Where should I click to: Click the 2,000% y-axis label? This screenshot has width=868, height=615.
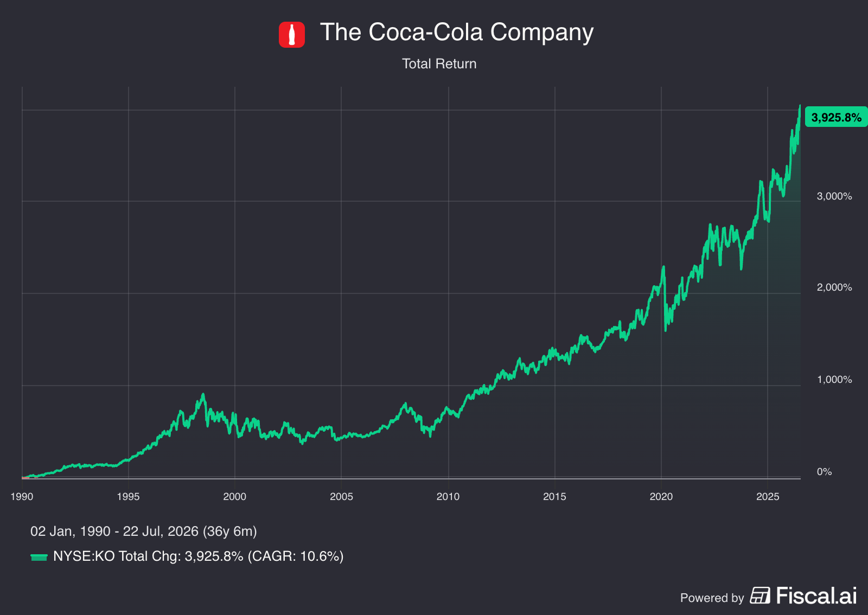(x=834, y=287)
